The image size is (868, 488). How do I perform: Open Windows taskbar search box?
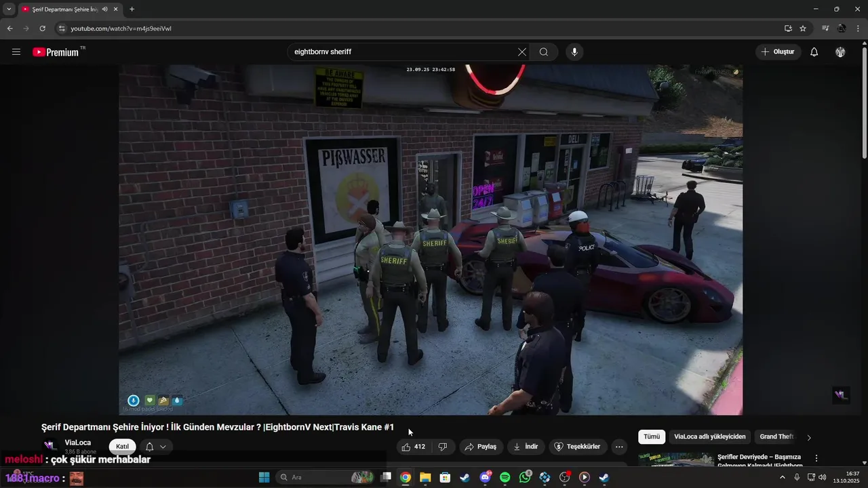pyautogui.click(x=326, y=477)
